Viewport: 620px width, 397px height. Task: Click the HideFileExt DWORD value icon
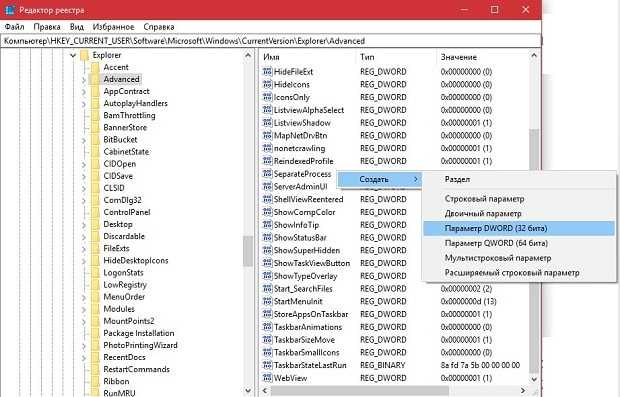pyautogui.click(x=267, y=72)
